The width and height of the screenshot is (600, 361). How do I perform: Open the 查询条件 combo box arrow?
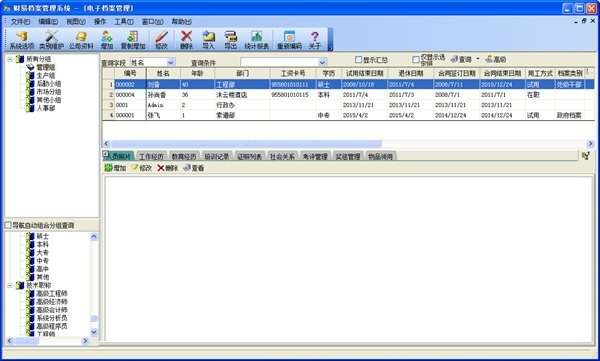click(323, 62)
